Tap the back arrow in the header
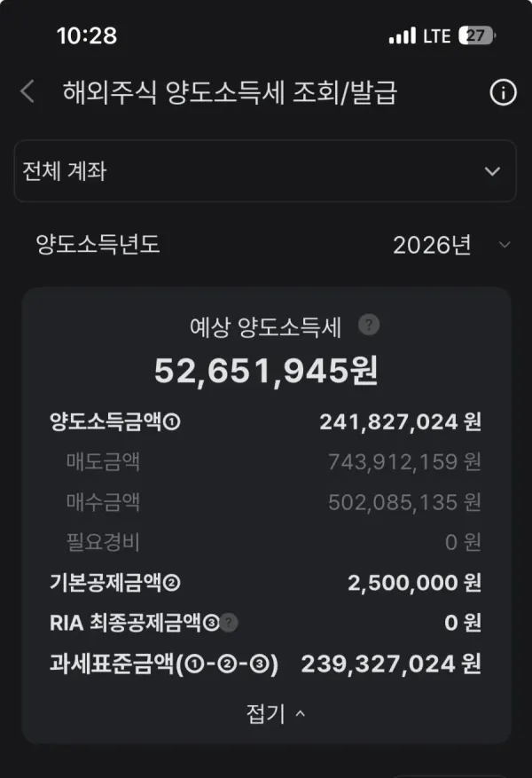 pyautogui.click(x=27, y=91)
